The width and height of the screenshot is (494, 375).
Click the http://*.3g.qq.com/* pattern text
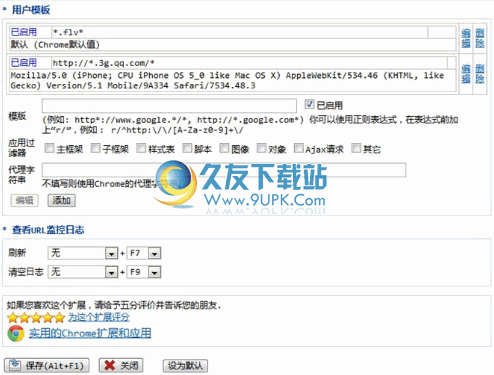coord(103,63)
